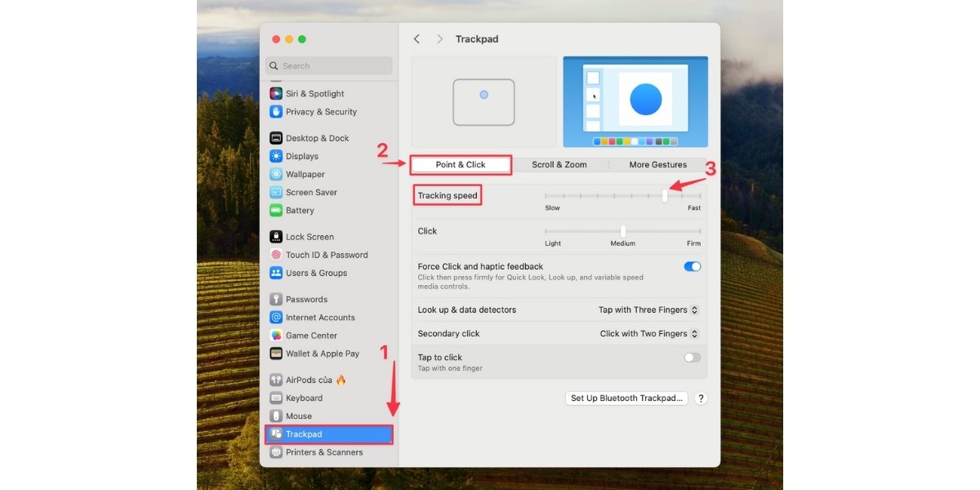Click Set Up Bluetooth Trackpad button
980x490 pixels.
(x=626, y=399)
